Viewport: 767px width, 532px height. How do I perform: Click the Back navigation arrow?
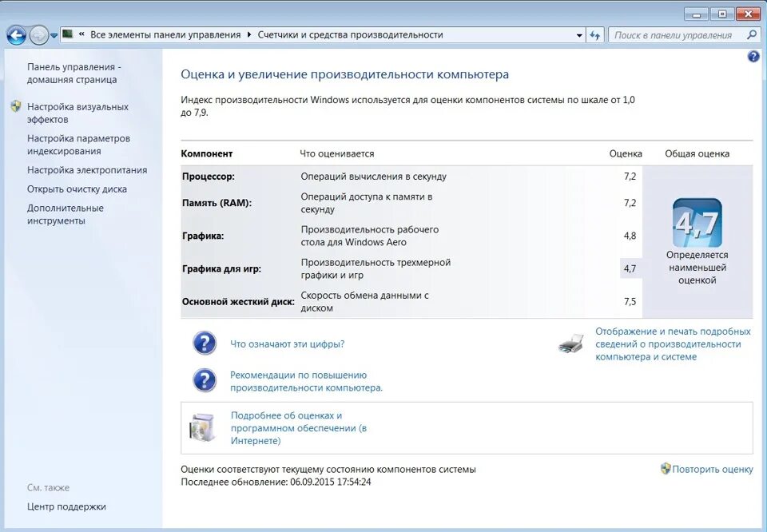pos(16,35)
